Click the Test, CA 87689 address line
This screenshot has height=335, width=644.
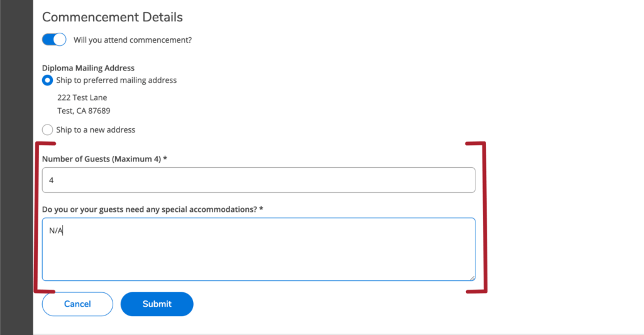tap(84, 111)
